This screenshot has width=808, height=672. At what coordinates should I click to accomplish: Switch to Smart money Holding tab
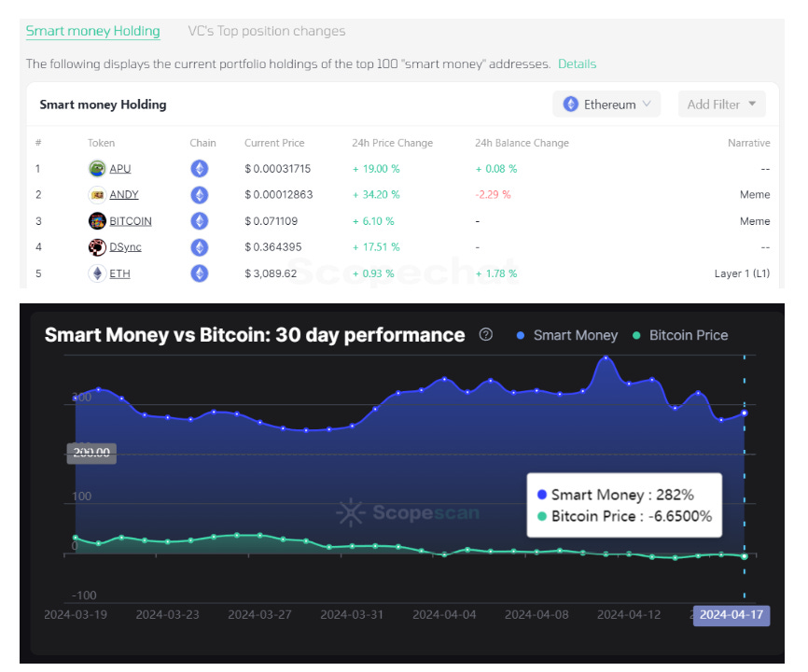coord(92,31)
